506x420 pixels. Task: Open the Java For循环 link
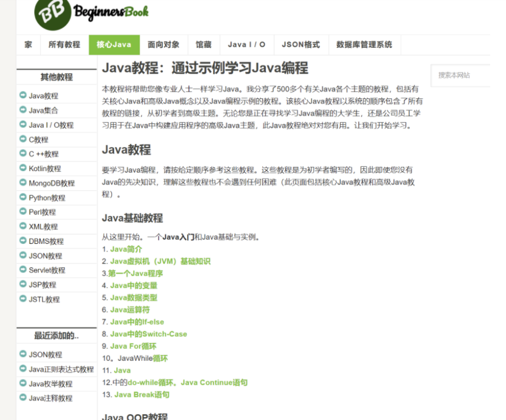coord(133,346)
